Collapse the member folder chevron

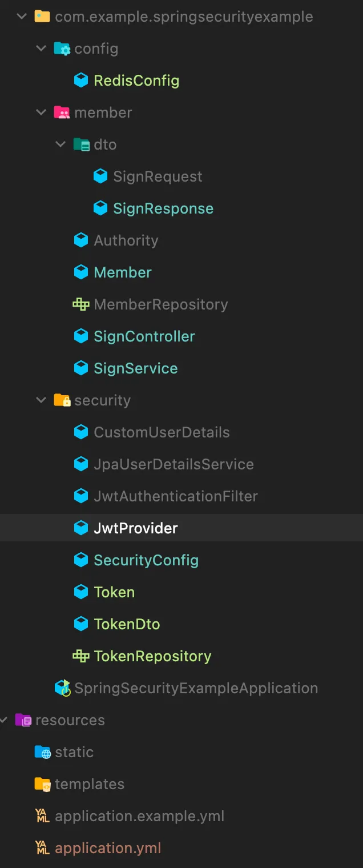point(41,112)
